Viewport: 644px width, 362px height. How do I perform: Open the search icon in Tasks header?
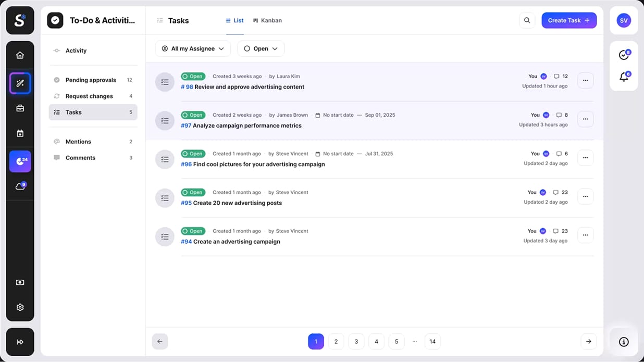(x=527, y=20)
